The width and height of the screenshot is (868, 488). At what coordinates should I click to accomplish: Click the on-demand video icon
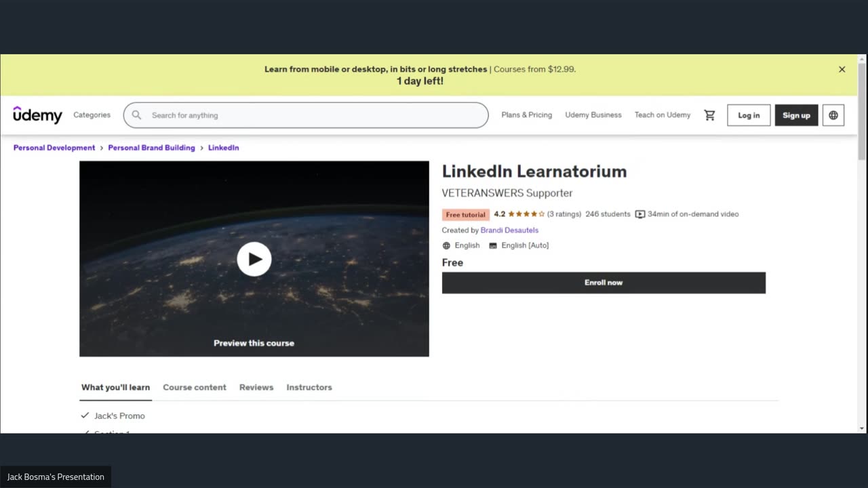pyautogui.click(x=640, y=214)
